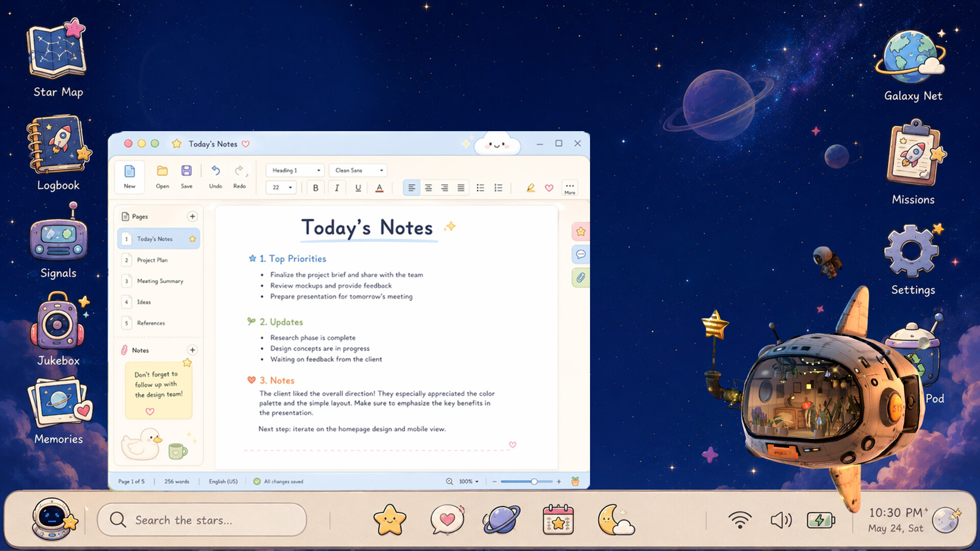Viewport: 980px width, 551px height.
Task: Undo the last change
Action: (215, 177)
